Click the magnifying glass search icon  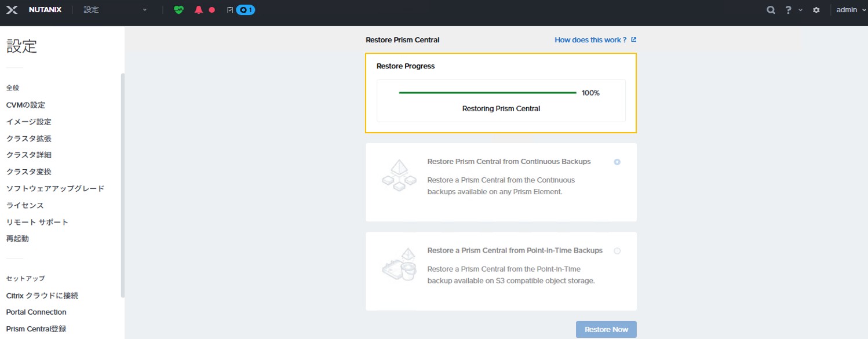tap(771, 10)
